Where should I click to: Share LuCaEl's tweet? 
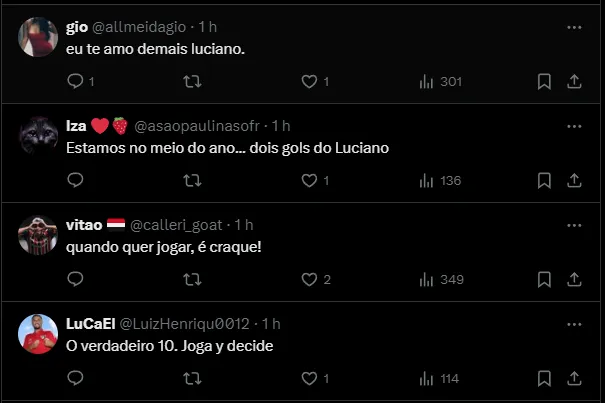(575, 379)
